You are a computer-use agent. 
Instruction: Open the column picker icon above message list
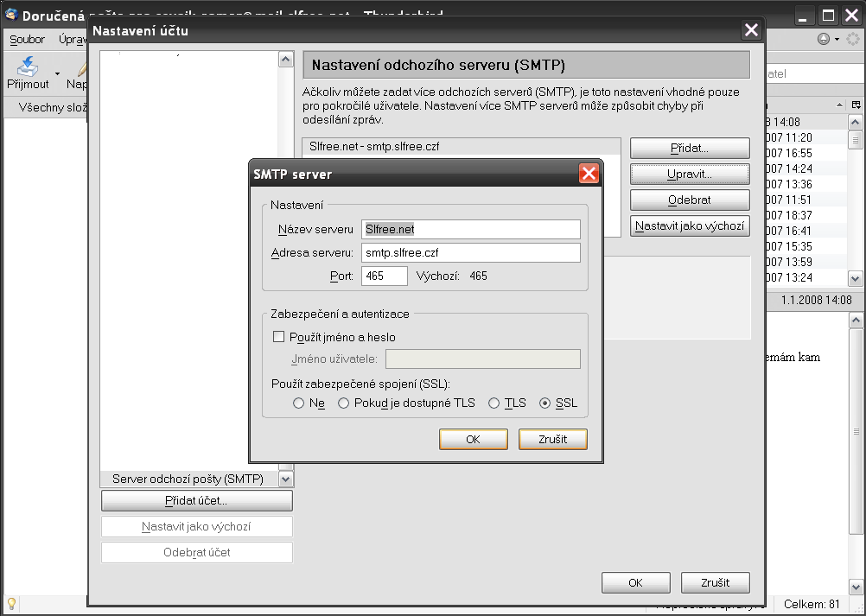[x=856, y=105]
